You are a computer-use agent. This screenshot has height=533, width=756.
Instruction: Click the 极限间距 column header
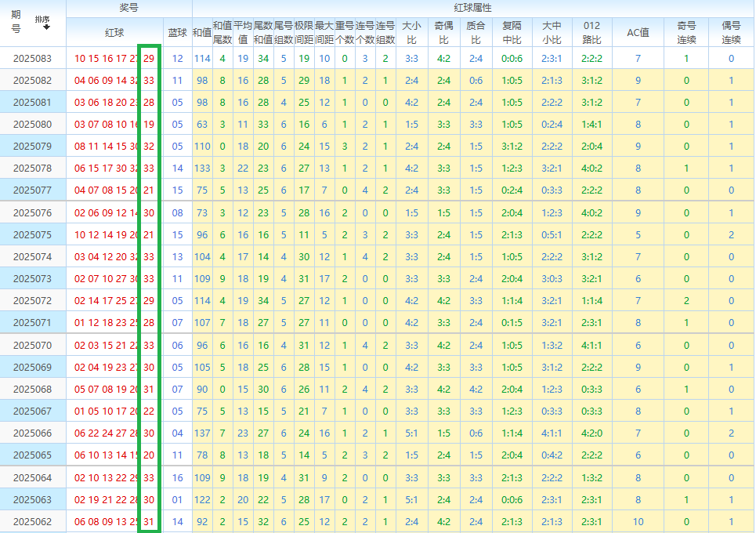coord(304,32)
